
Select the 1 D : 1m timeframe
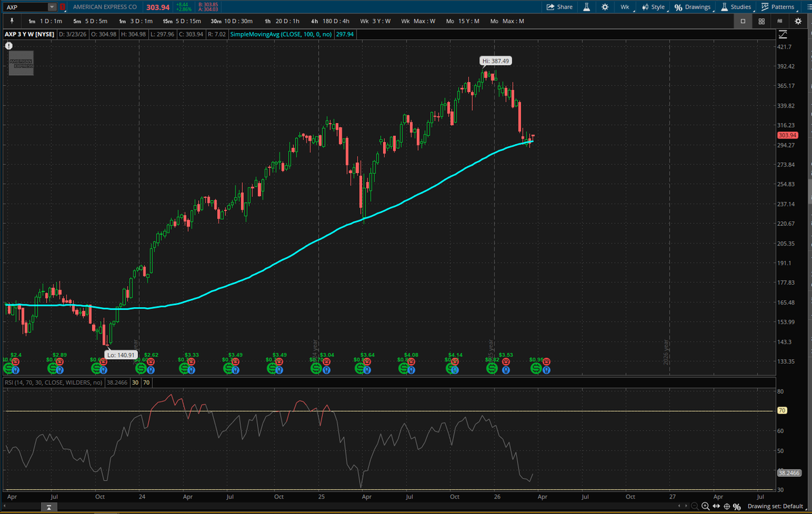coord(46,21)
